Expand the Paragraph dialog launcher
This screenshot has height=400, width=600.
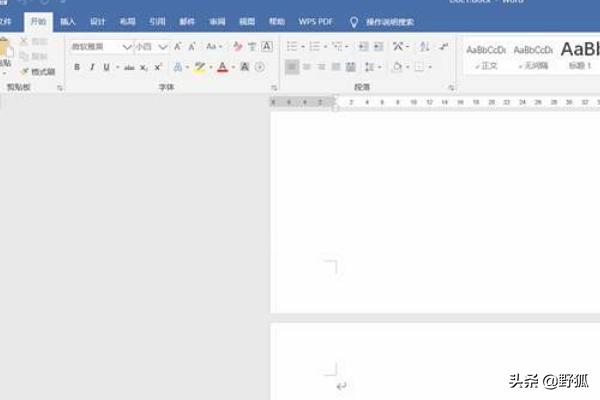pos(451,88)
